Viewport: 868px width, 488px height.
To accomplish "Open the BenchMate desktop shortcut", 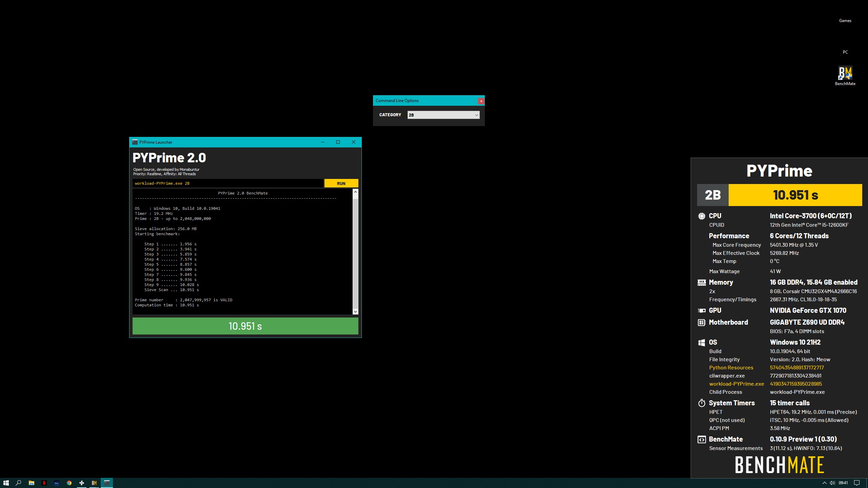I will coord(845,76).
